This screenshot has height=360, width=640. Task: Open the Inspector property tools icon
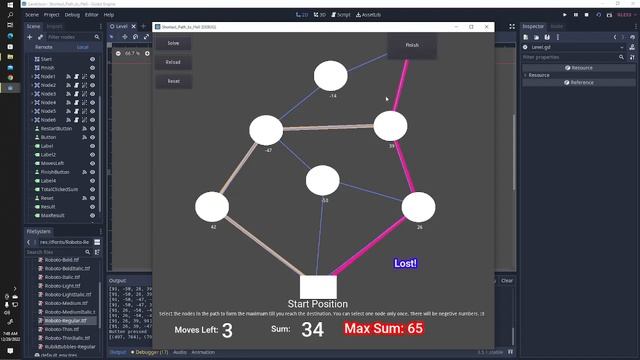tap(632, 57)
